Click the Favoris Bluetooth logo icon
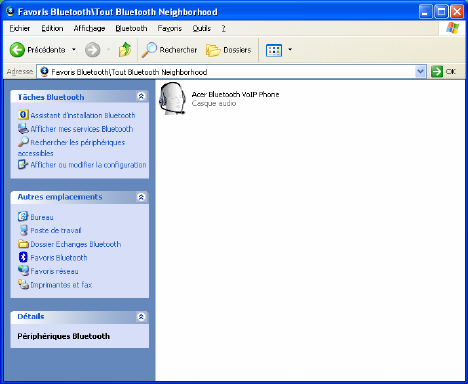Image resolution: width=468 pixels, height=384 pixels. coord(23,257)
